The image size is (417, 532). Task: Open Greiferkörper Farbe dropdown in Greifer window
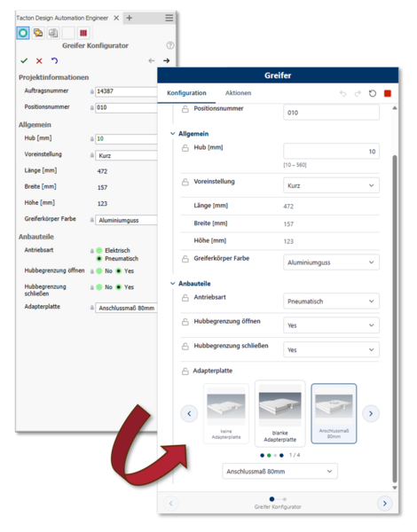331,262
